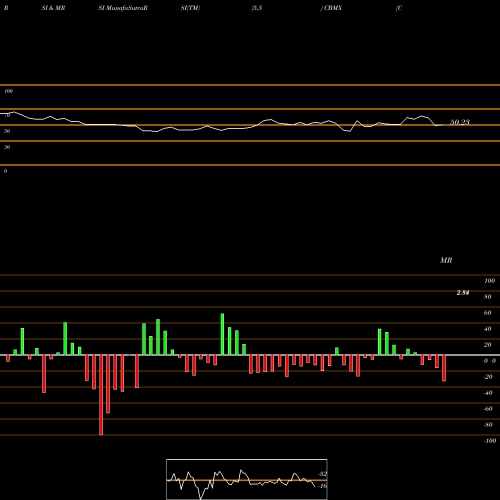
Task: Click the '30' level label on RSI chart
Action: click(7, 147)
